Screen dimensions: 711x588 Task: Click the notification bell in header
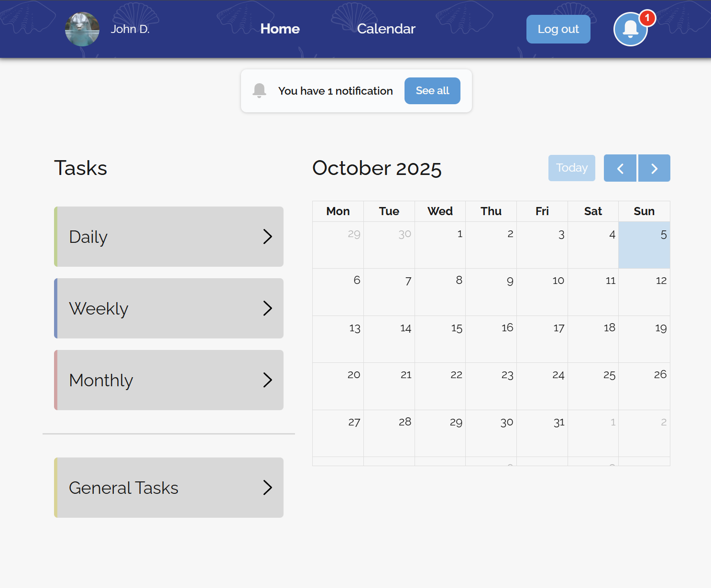tap(630, 29)
